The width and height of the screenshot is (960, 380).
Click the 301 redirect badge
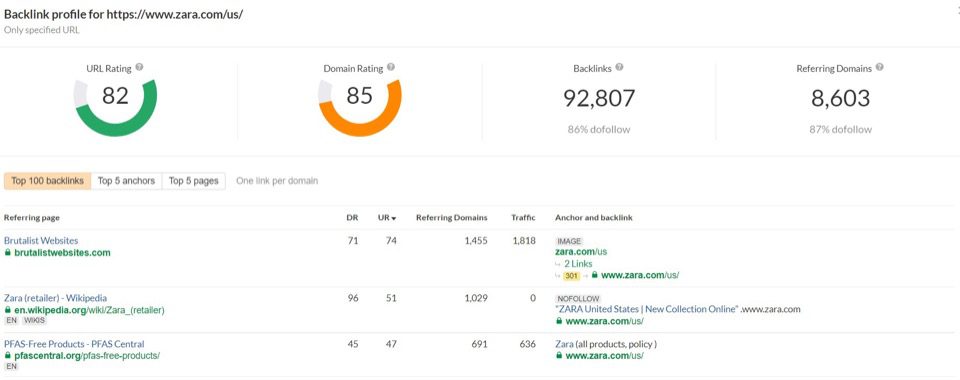tap(571, 276)
